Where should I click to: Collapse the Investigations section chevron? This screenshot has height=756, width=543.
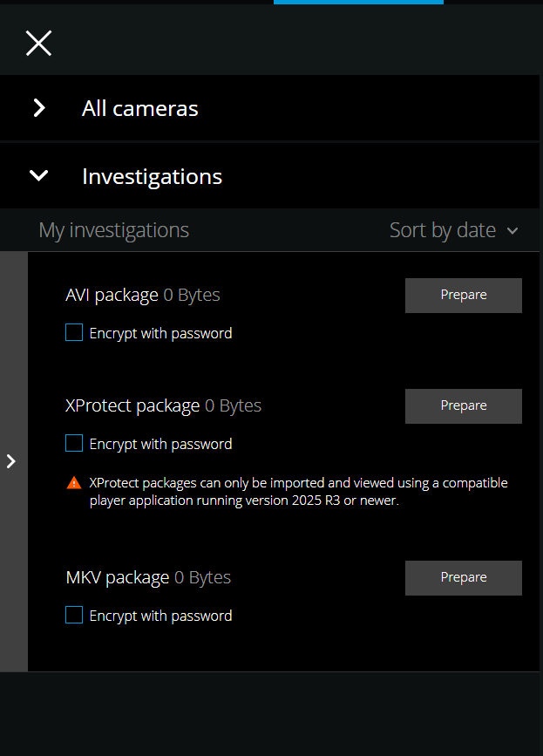tap(38, 175)
